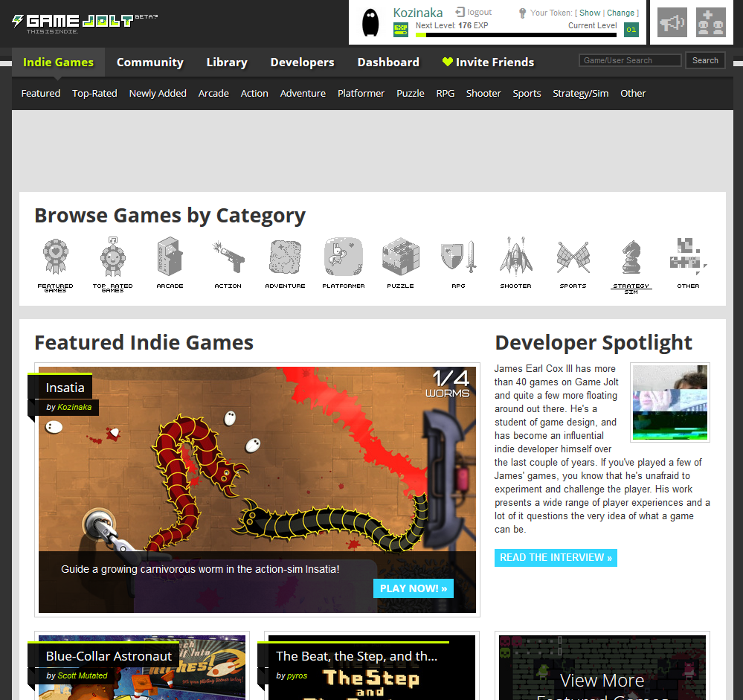Select Puzzle in the genre submenu
743x700 pixels.
coord(411,94)
